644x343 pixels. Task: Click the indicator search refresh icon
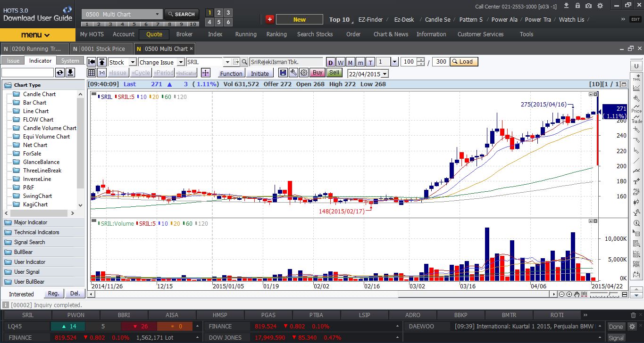click(x=60, y=73)
